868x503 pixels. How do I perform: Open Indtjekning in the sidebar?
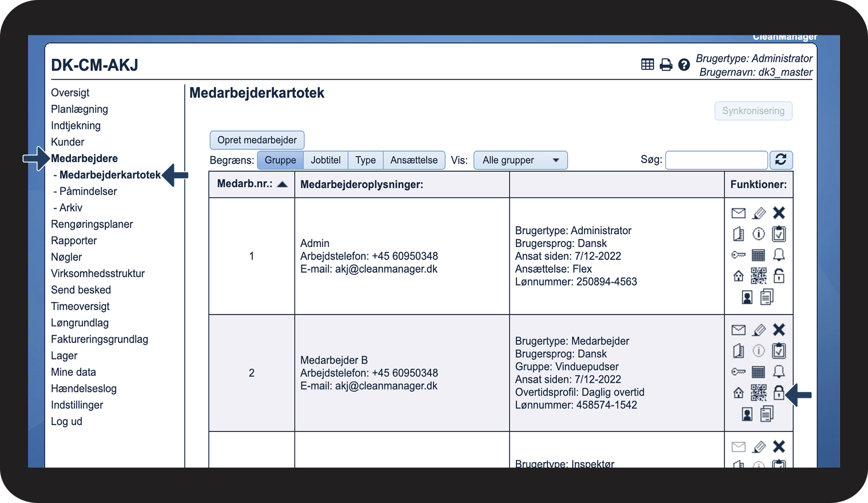pyautogui.click(x=76, y=125)
